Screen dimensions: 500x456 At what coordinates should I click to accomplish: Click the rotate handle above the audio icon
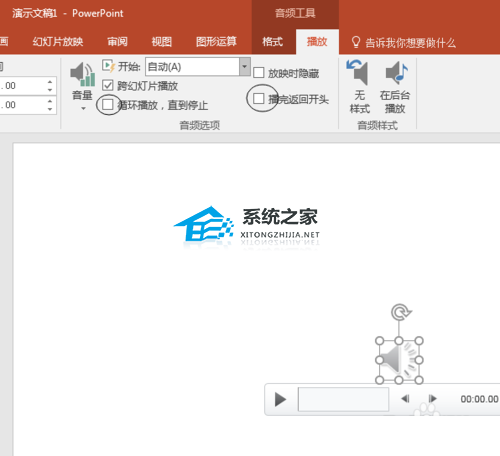coord(400,312)
